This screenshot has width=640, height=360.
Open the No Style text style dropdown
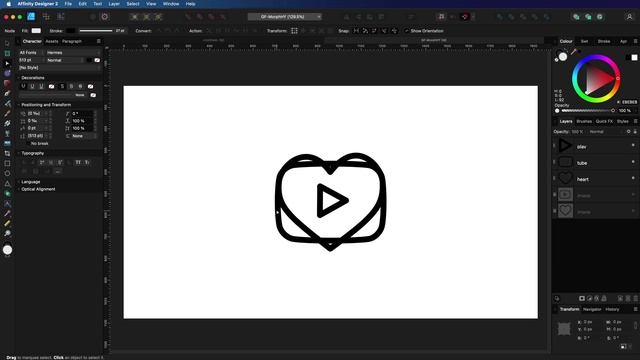(59, 68)
